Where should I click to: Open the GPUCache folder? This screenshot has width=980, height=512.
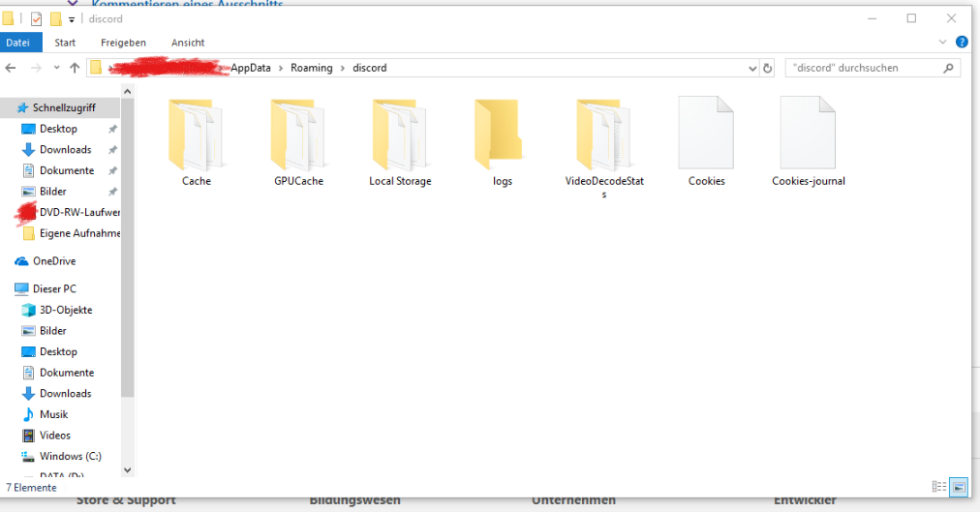[298, 142]
